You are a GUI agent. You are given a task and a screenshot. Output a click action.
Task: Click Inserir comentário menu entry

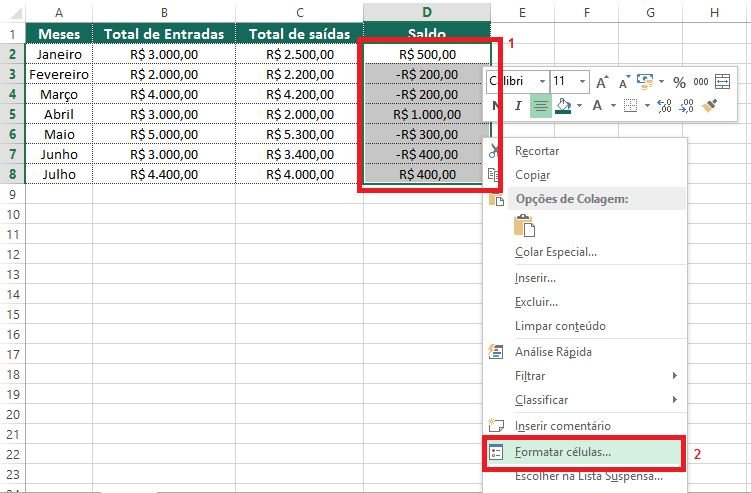tap(563, 426)
